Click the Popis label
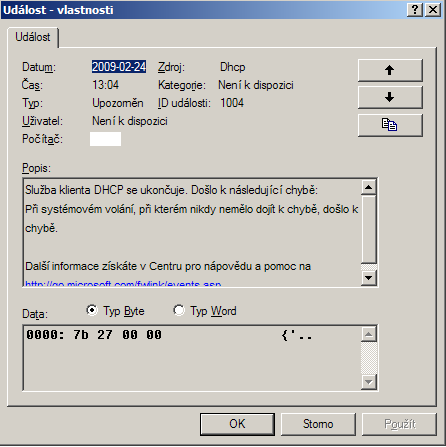446x447 pixels. tap(36, 168)
